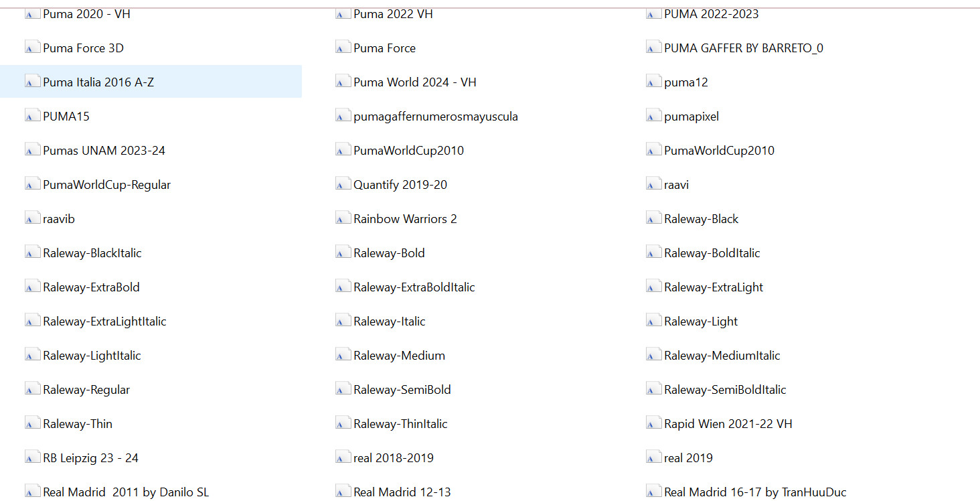Screen dimensions: 980x501
Task: Click the Rainbow Warriors 2 font icon
Action: (x=343, y=218)
